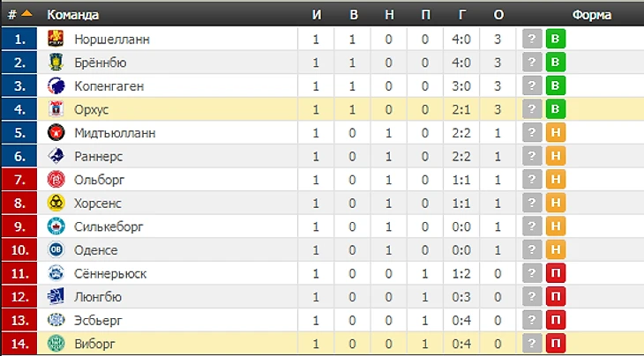The image size is (644, 356).
Task: Open the Сённерьюск team link
Action: coord(110,273)
